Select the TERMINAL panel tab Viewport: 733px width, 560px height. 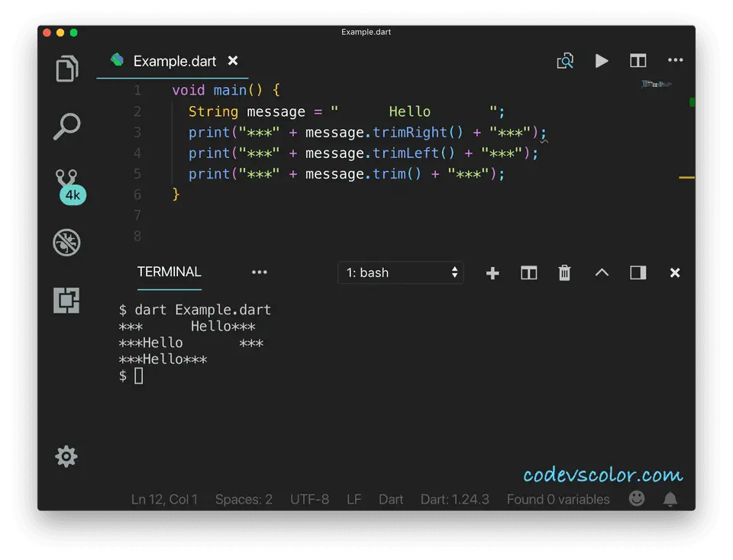coord(170,272)
